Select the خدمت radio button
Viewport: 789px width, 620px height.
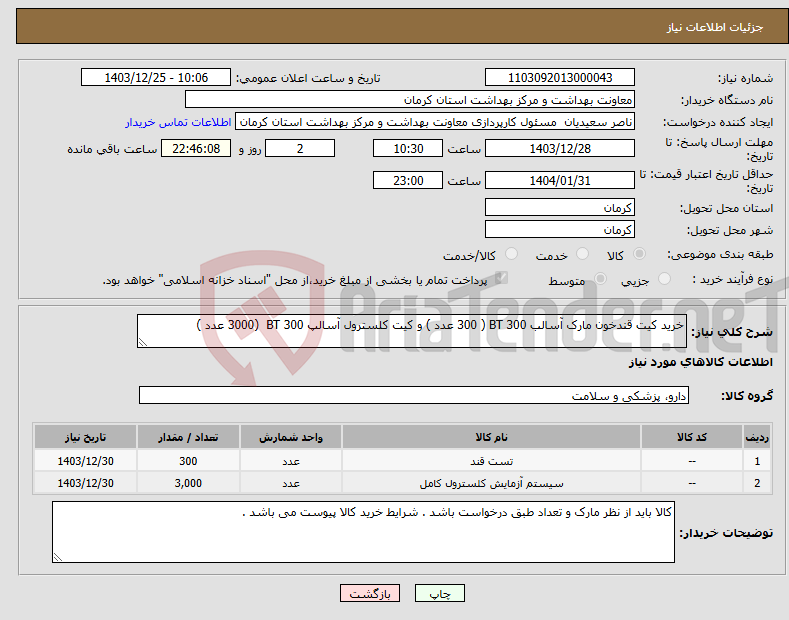tap(582, 254)
